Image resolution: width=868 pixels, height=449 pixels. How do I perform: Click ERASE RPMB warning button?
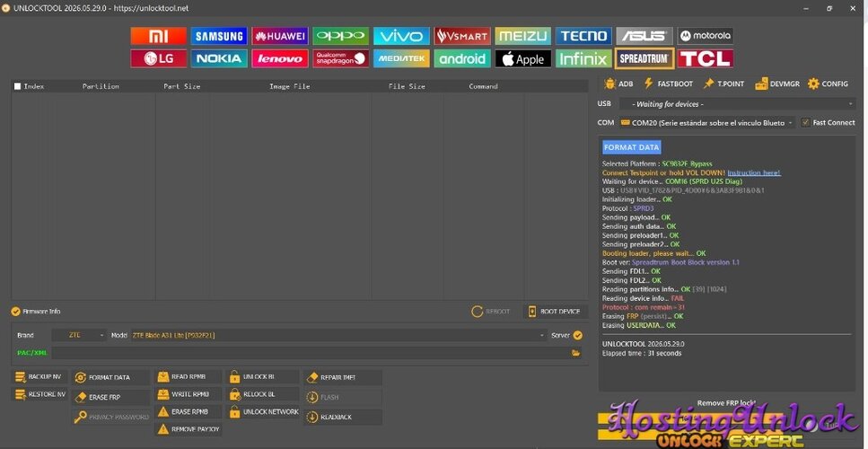(x=189, y=412)
